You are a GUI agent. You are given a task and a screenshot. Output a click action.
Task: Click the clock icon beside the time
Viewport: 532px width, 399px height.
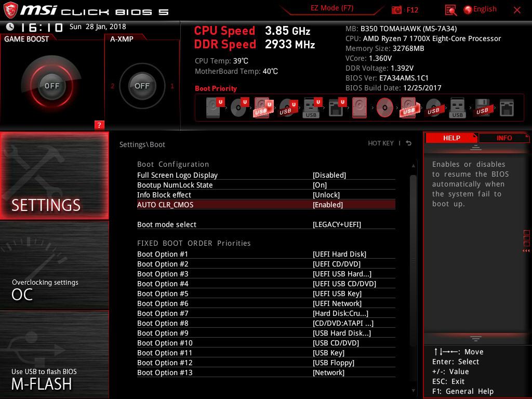pyautogui.click(x=10, y=27)
